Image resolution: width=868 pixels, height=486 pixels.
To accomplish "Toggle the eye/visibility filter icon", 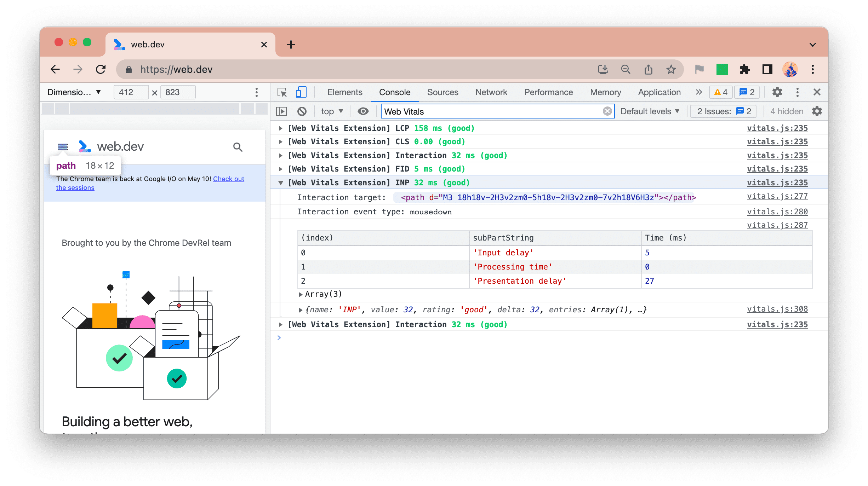I will pos(362,111).
